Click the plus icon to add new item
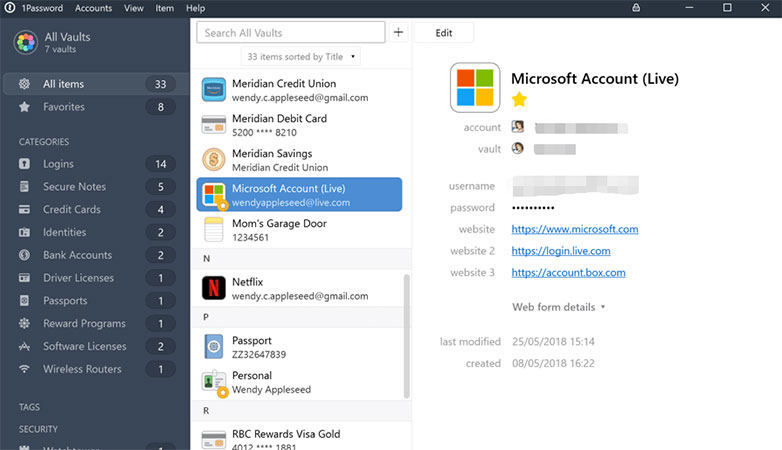782x450 pixels. click(x=398, y=33)
